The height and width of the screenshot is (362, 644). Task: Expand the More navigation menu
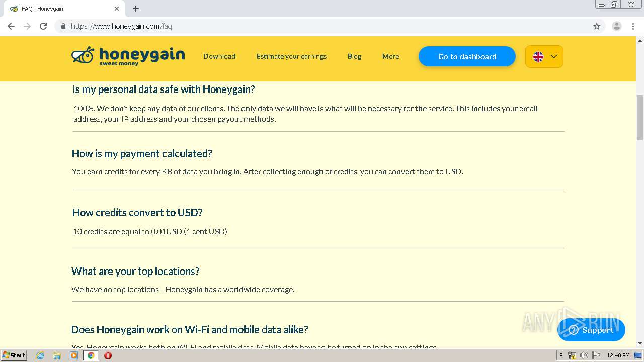click(x=390, y=56)
